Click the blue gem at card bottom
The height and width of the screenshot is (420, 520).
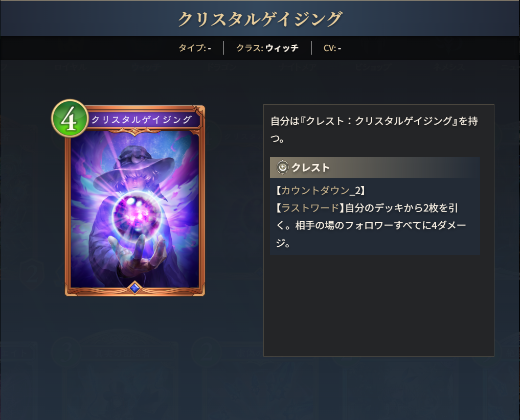[x=134, y=288]
